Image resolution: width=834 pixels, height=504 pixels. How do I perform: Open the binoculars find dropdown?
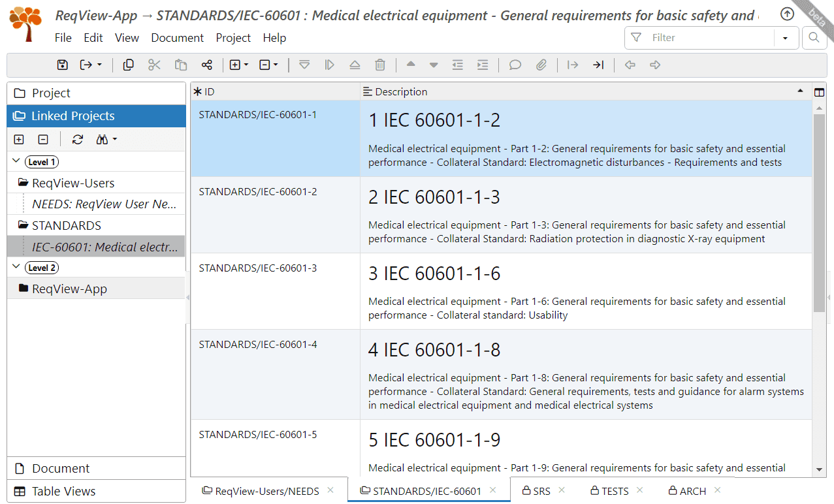tap(106, 139)
